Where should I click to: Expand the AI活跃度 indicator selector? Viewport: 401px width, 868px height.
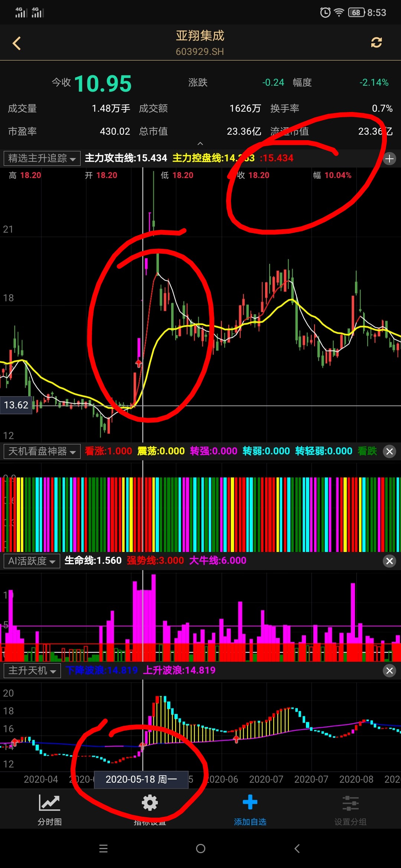coord(32,561)
